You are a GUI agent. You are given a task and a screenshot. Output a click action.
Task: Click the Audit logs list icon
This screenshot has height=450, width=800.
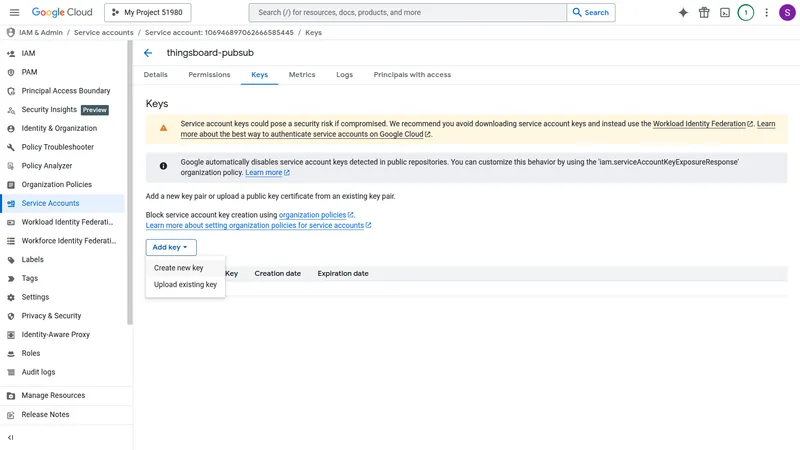point(11,372)
